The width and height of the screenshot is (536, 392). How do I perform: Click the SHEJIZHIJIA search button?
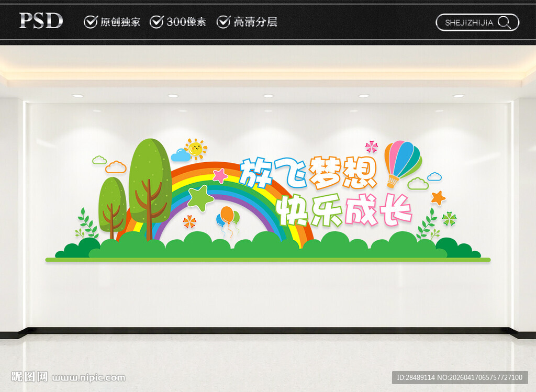(x=470, y=23)
